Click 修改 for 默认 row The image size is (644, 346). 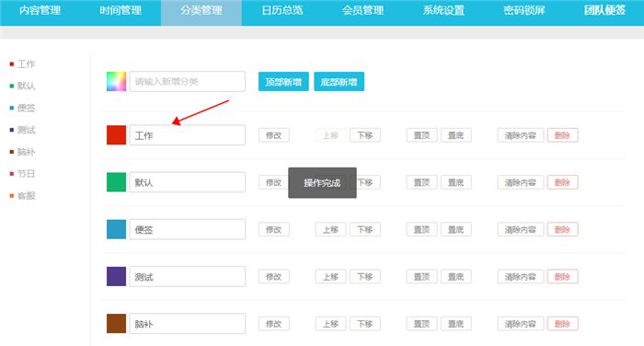click(x=274, y=182)
